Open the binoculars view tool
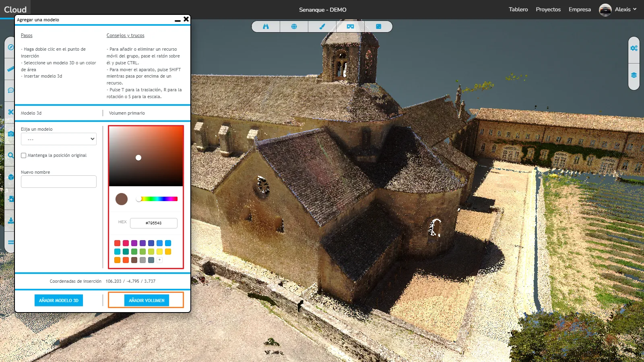 click(266, 27)
